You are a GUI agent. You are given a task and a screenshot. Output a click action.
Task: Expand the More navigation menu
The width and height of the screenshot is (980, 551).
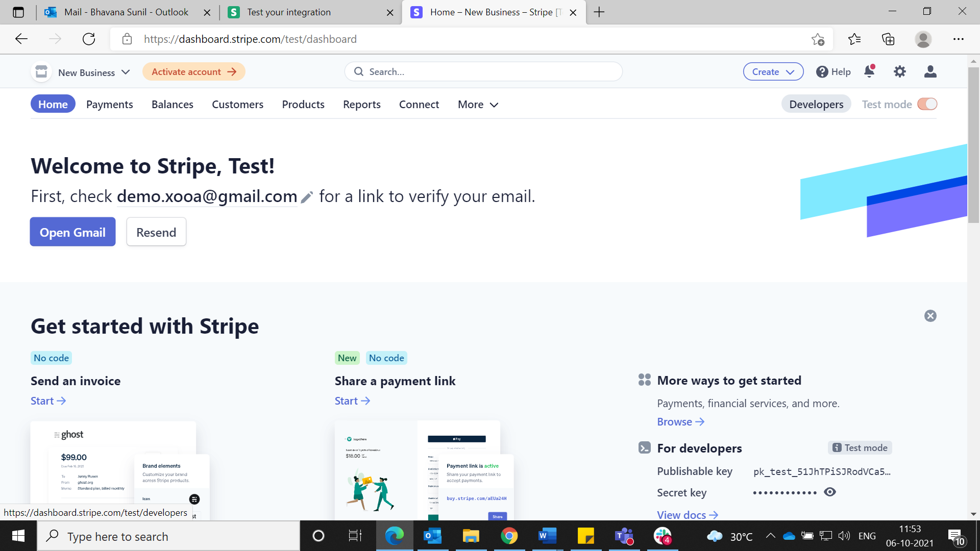click(478, 105)
